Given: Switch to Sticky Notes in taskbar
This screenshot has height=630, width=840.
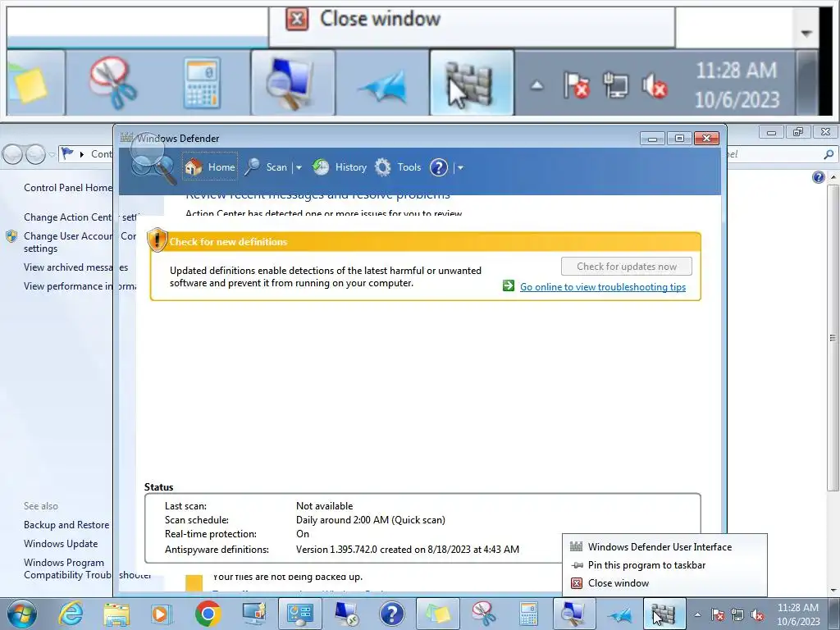Looking at the screenshot, I should [438, 614].
